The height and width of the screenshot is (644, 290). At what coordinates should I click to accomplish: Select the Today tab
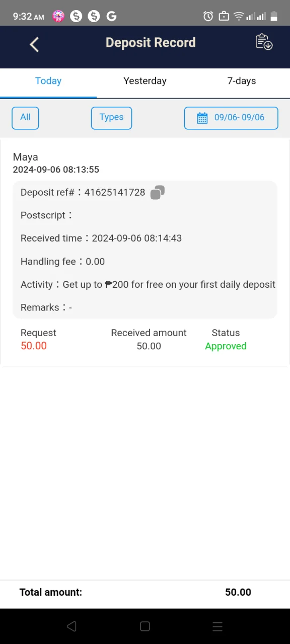pyautogui.click(x=48, y=81)
